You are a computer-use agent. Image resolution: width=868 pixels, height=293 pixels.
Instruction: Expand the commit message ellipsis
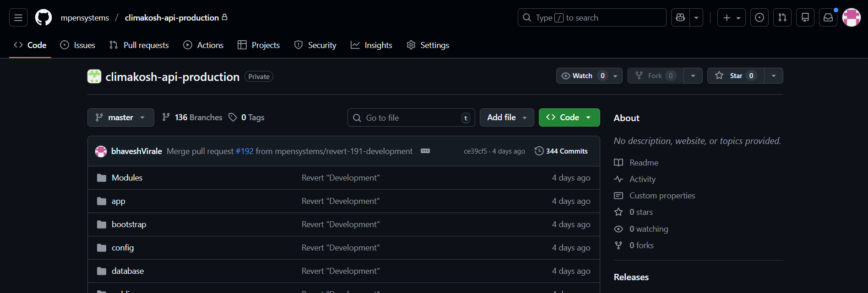point(425,151)
